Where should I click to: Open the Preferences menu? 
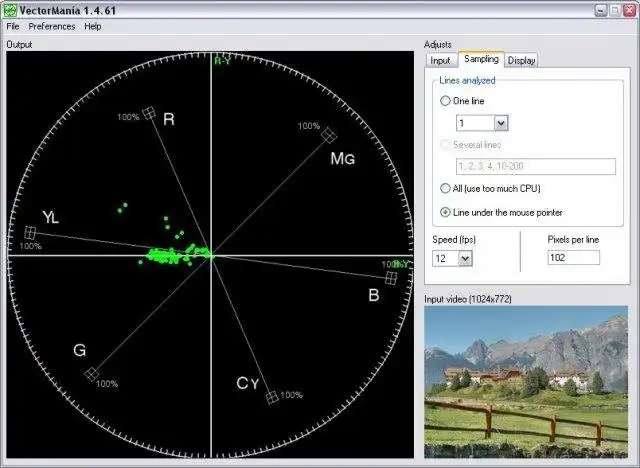pyautogui.click(x=52, y=27)
